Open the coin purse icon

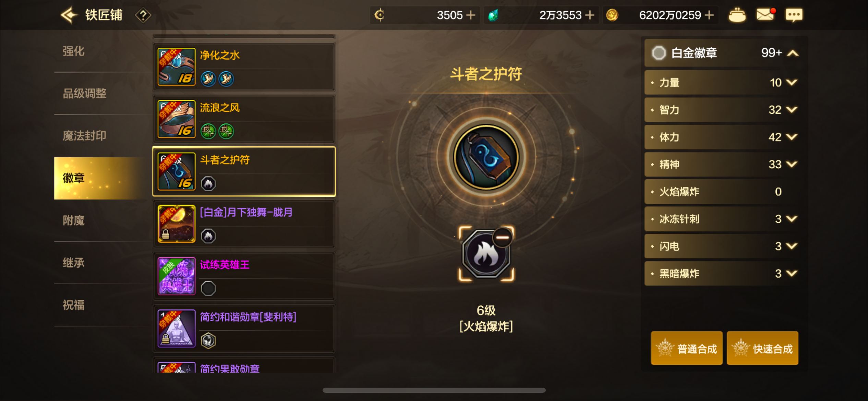click(x=737, y=15)
